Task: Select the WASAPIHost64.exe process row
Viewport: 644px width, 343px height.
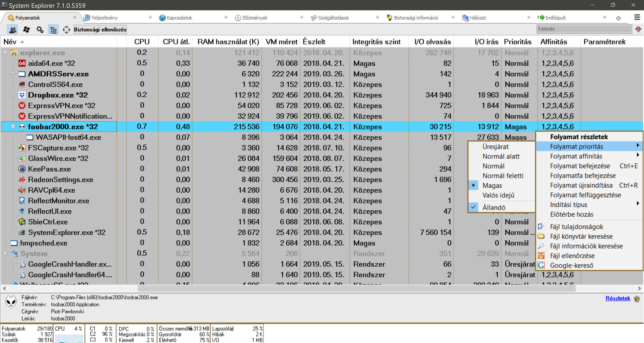Action: coord(322,137)
